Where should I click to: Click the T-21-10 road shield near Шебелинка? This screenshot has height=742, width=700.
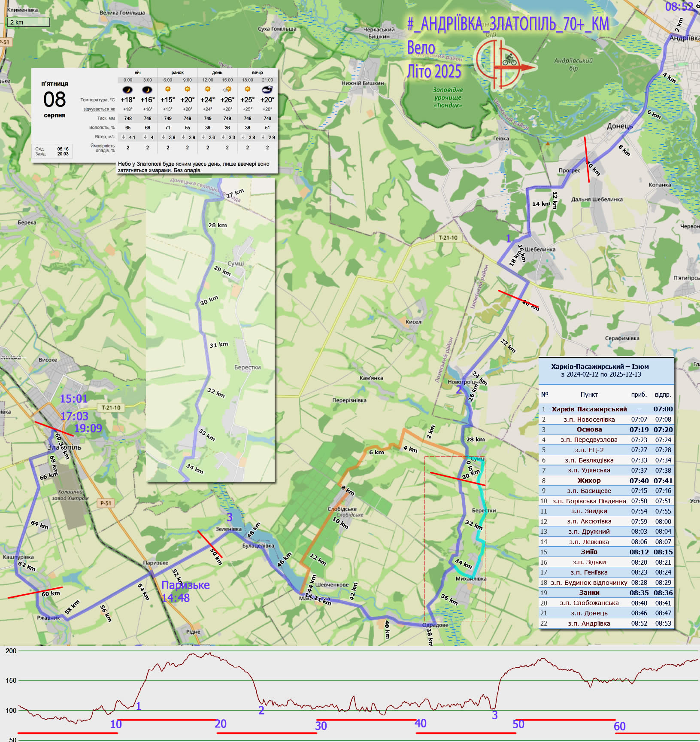448,237
